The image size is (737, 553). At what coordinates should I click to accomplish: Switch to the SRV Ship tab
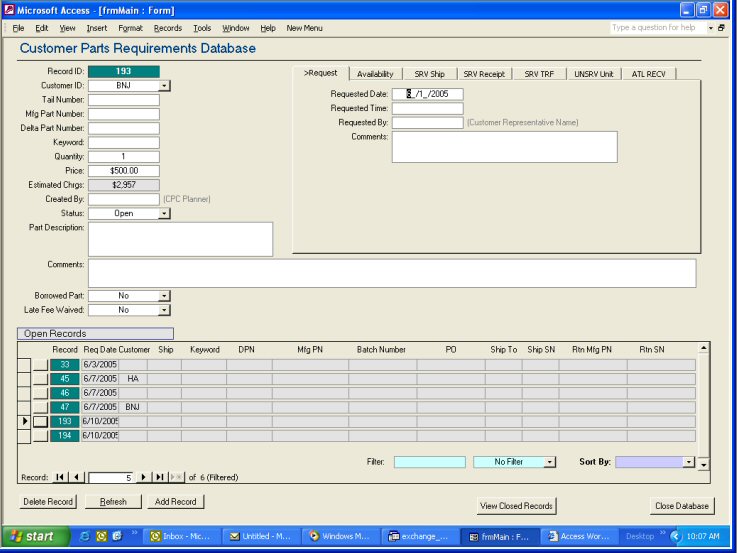pos(430,74)
